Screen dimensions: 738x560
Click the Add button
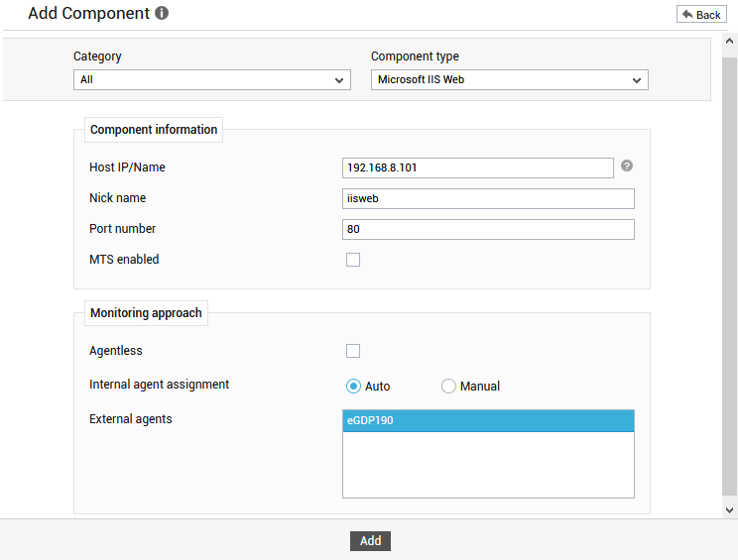pos(370,541)
